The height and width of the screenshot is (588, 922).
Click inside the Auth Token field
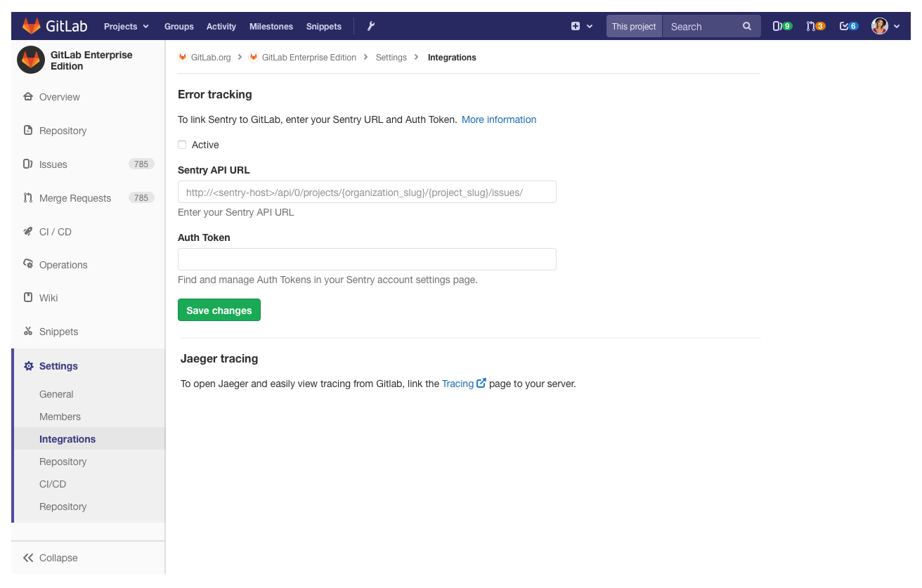(366, 259)
